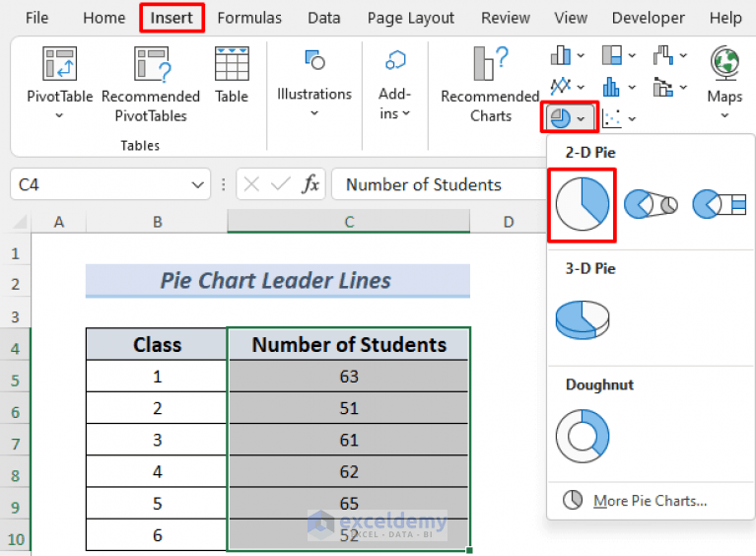Open the Insert Function dialog
The width and height of the screenshot is (756, 556).
[x=311, y=184]
